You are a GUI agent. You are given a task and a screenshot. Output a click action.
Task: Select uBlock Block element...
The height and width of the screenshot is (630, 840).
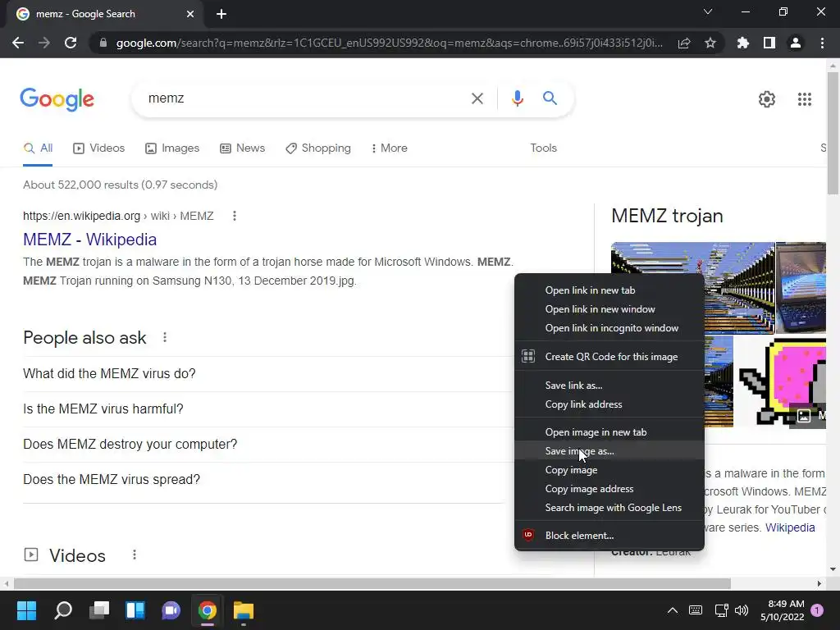coord(609,536)
